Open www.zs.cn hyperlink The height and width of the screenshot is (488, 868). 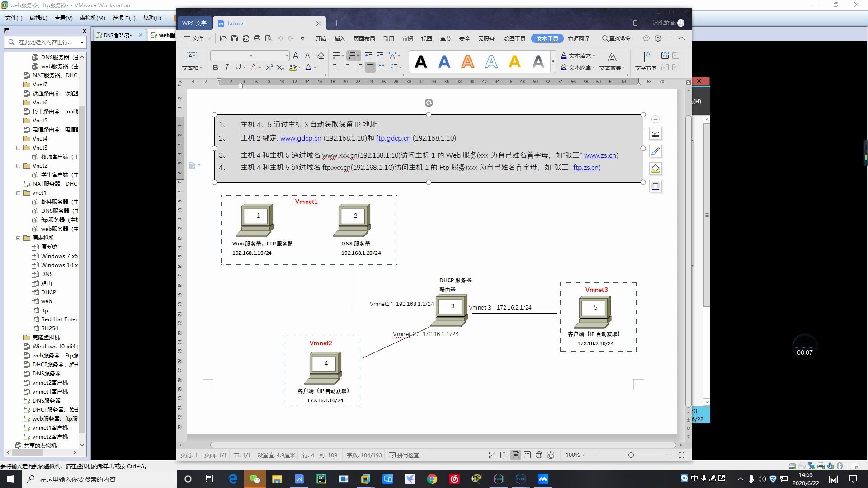[600, 155]
